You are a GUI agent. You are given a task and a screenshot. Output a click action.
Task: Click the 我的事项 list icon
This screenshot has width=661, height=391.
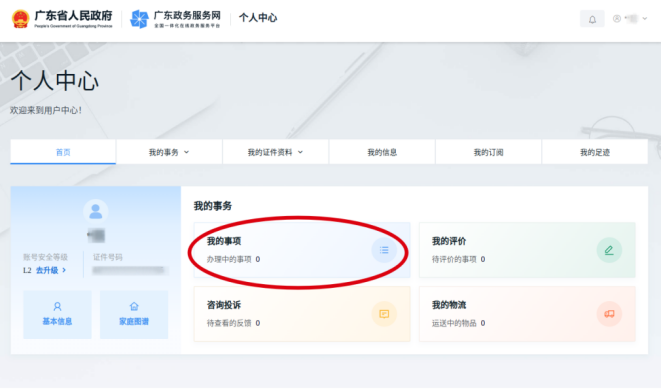point(384,250)
